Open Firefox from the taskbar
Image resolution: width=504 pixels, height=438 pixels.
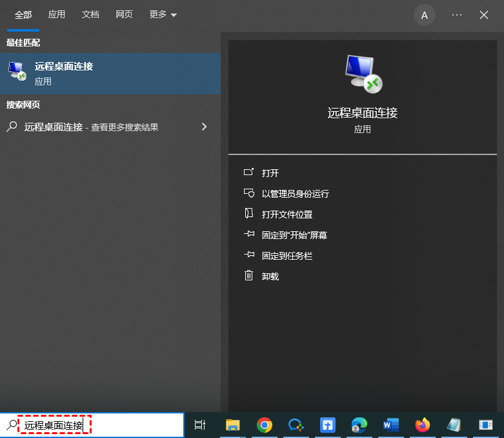coord(423,424)
